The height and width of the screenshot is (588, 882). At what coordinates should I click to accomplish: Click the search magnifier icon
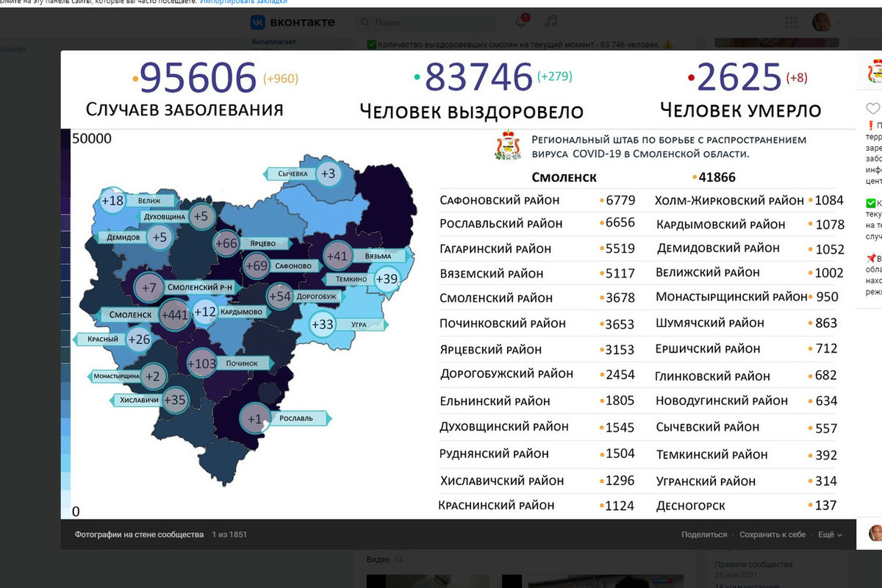pyautogui.click(x=367, y=23)
